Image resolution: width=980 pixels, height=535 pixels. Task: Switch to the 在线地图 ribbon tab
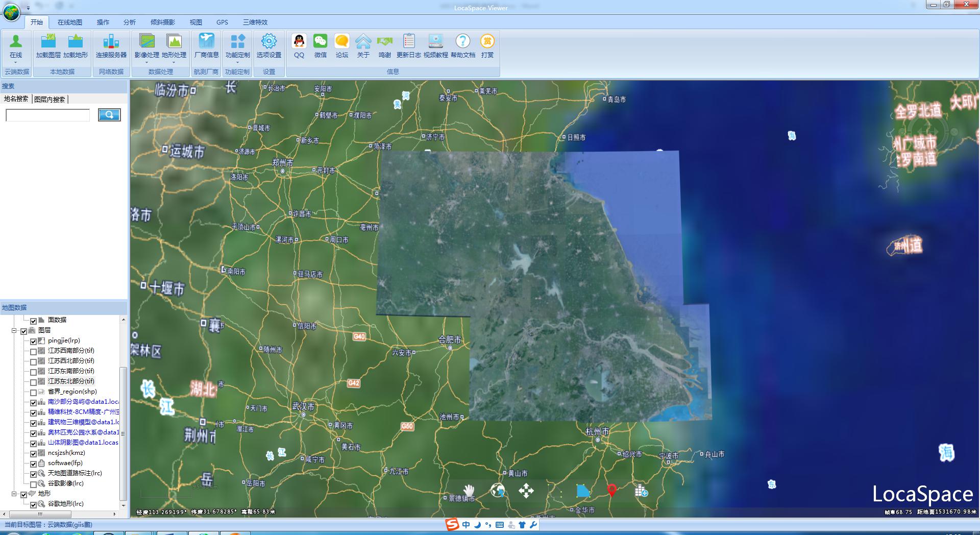[x=70, y=22]
